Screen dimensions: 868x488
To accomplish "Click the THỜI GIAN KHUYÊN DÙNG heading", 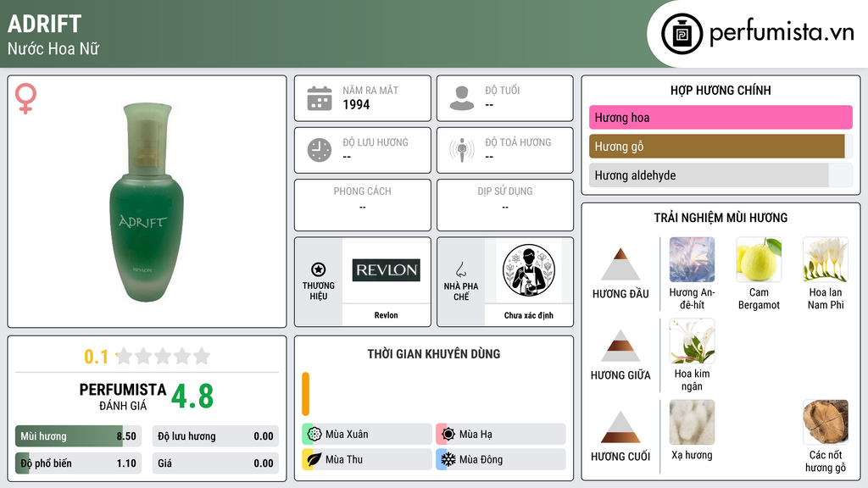I will pos(433,353).
